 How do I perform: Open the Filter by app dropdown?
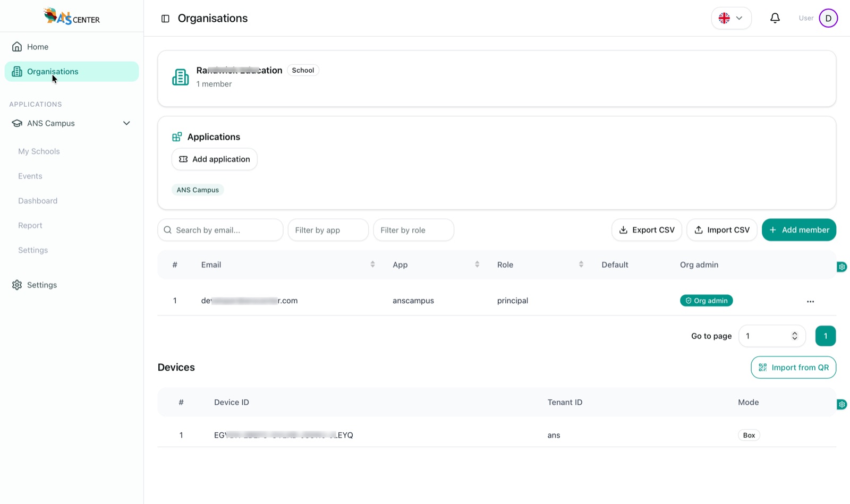(328, 230)
